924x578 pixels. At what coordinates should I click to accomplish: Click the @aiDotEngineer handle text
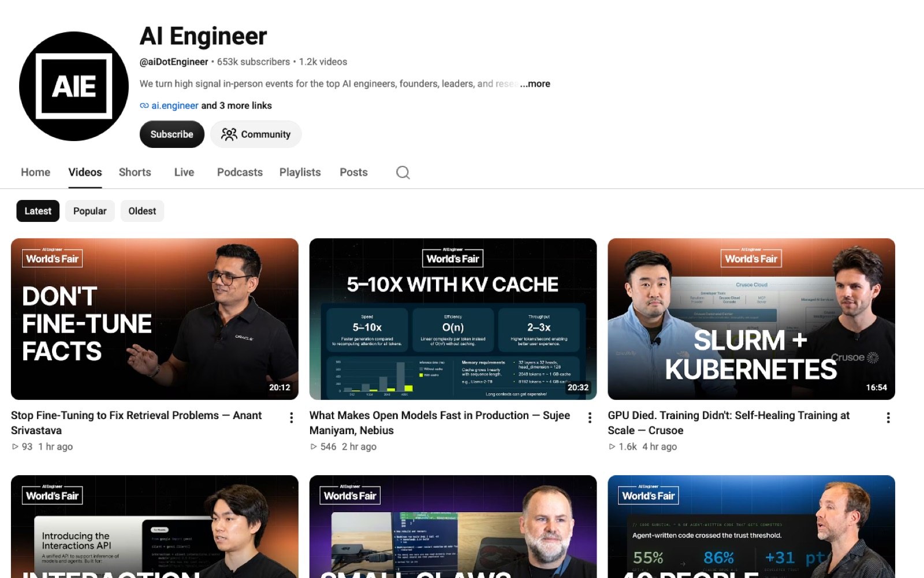click(x=174, y=62)
